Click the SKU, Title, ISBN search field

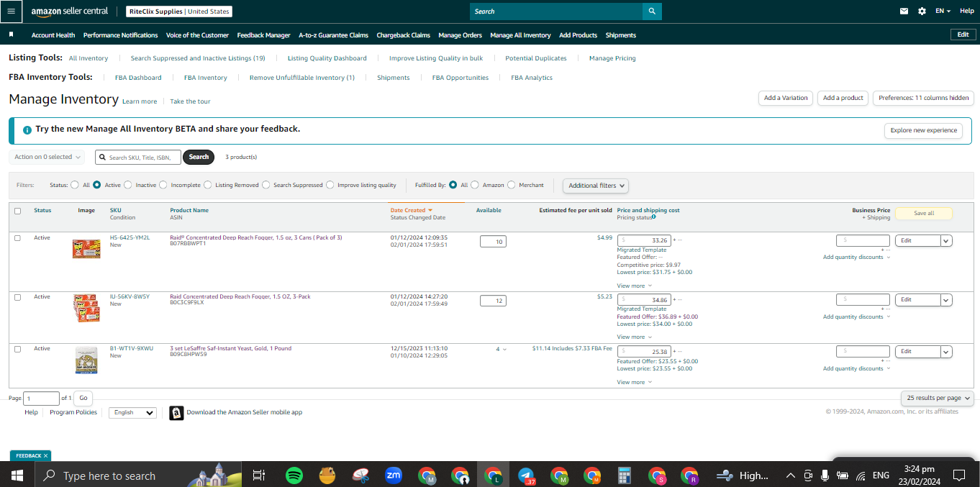click(x=137, y=157)
